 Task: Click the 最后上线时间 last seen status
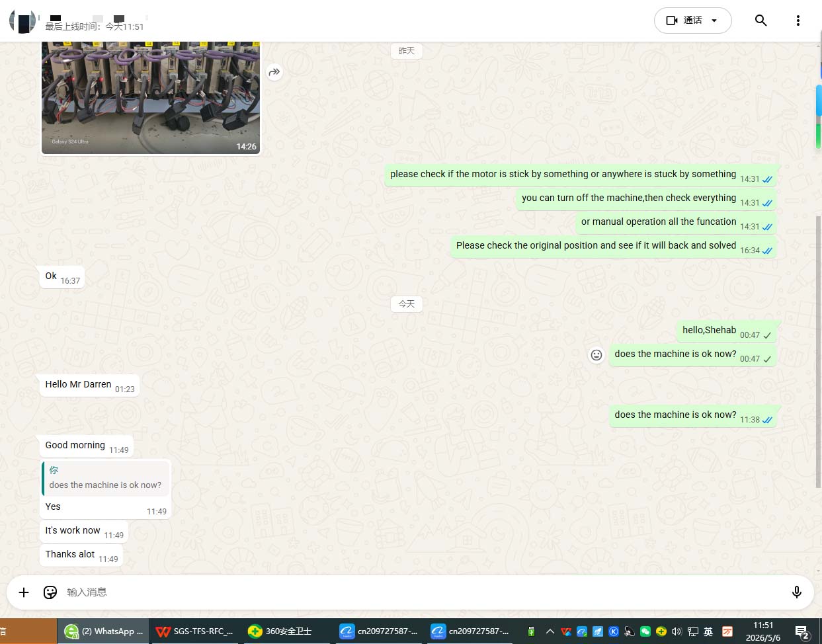94,26
